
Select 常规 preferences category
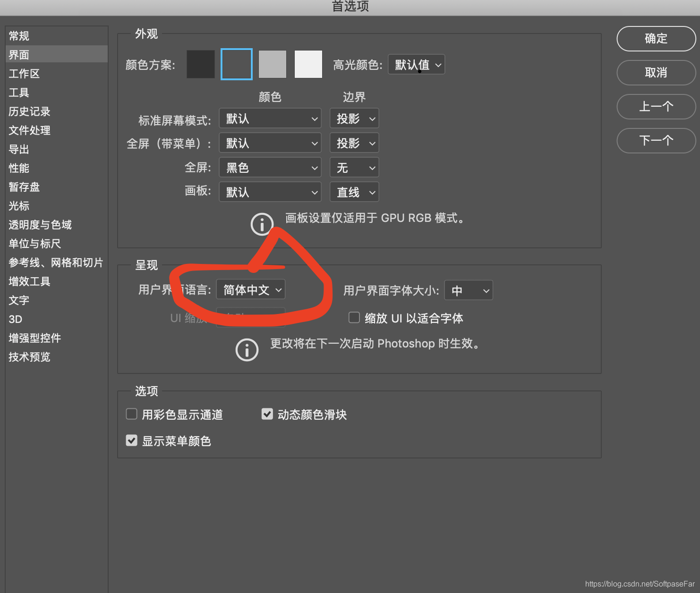click(x=57, y=36)
